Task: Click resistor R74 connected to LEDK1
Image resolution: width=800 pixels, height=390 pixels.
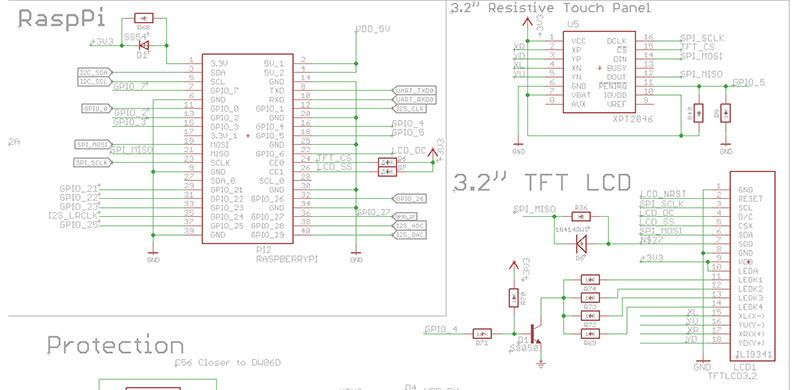Action: [590, 280]
